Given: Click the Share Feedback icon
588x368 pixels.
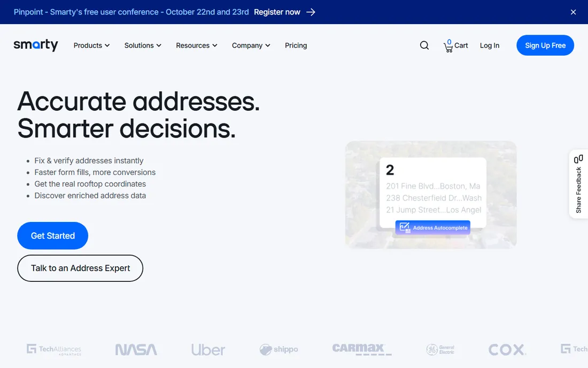Looking at the screenshot, I should point(578,159).
